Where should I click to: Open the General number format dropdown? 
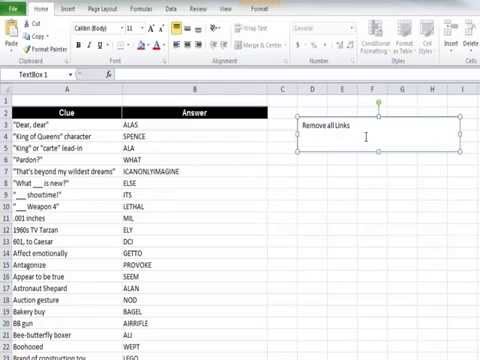[352, 28]
